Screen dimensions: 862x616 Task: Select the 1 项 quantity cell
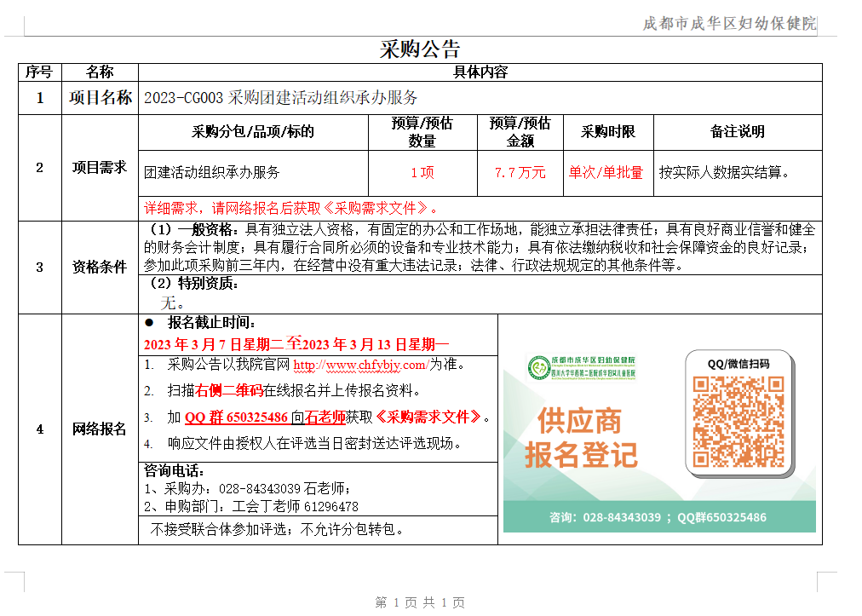422,171
